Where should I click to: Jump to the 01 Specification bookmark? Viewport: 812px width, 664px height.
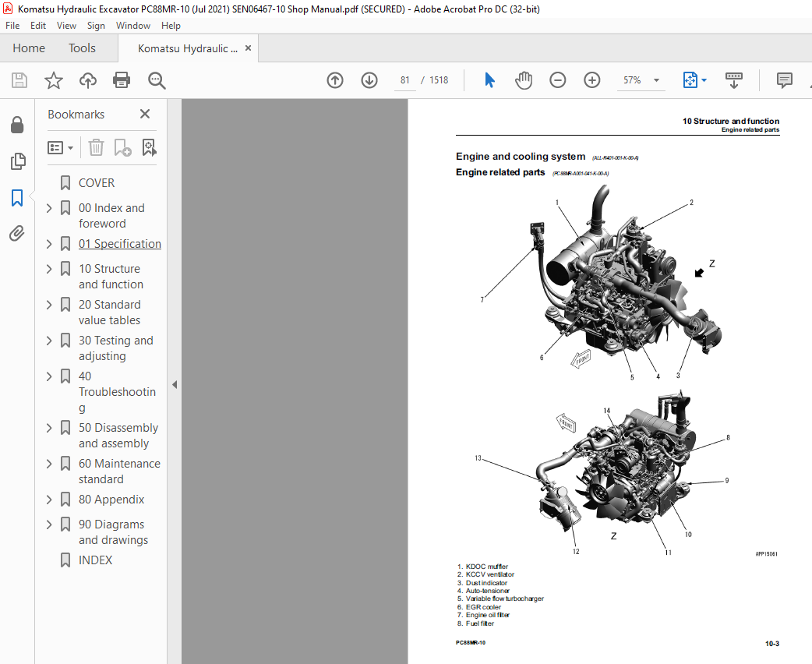tap(120, 244)
